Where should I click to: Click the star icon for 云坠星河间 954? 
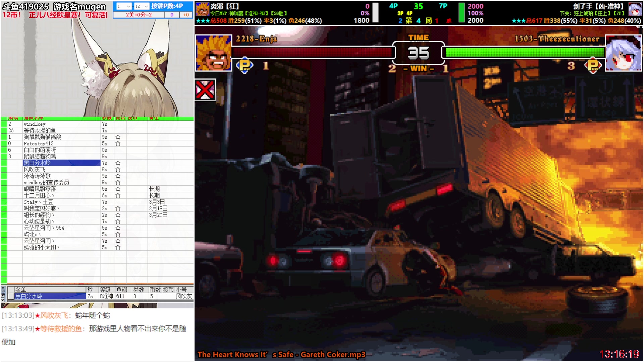118,228
